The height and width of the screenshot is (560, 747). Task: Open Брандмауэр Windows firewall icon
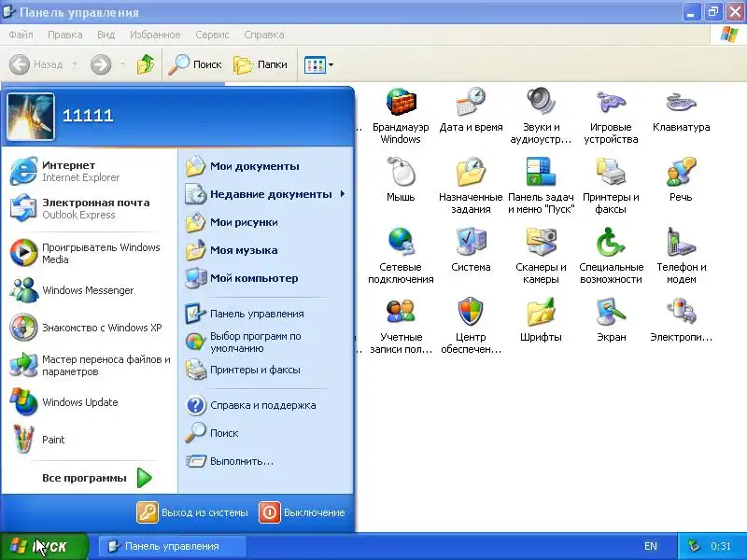(401, 116)
